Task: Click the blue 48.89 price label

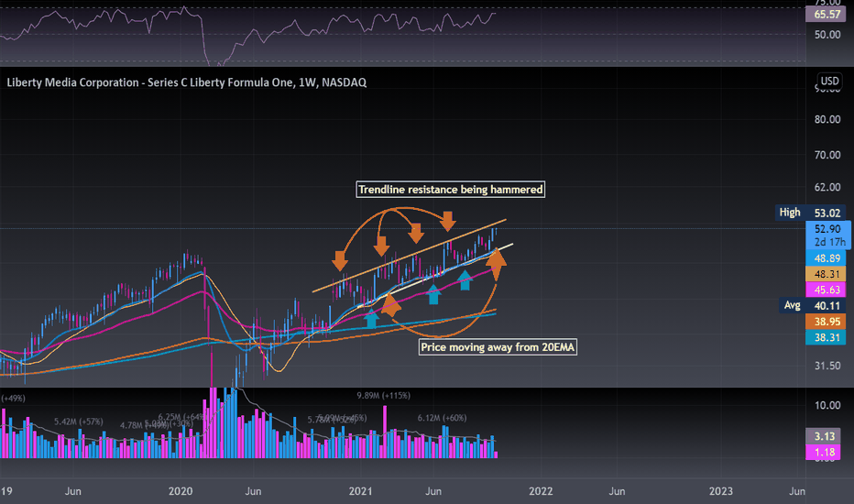Action: pos(827,258)
